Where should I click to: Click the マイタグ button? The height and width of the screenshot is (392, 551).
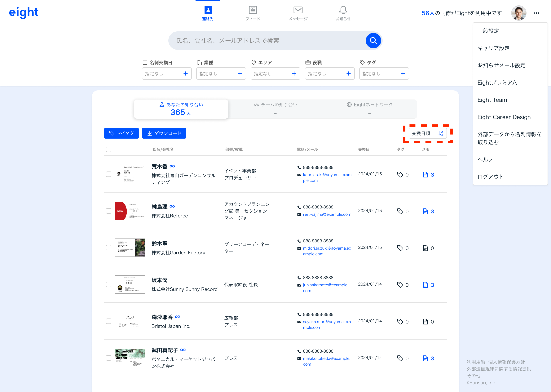(121, 133)
